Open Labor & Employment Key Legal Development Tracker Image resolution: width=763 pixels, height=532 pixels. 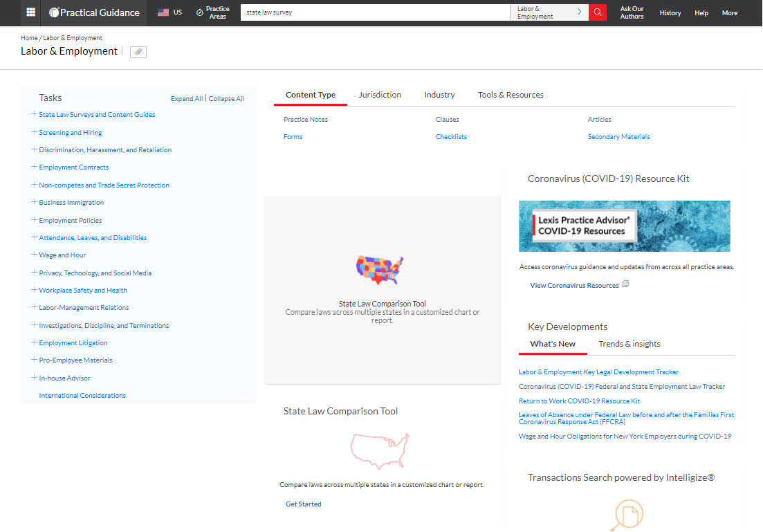(x=598, y=372)
